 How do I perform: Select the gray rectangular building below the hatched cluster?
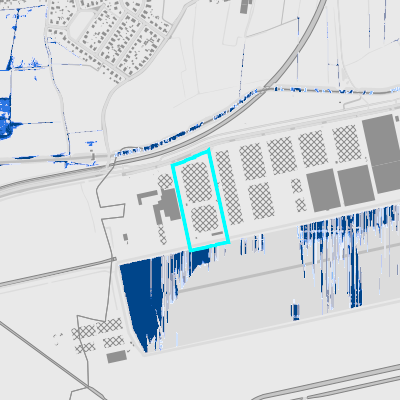click(x=117, y=357)
